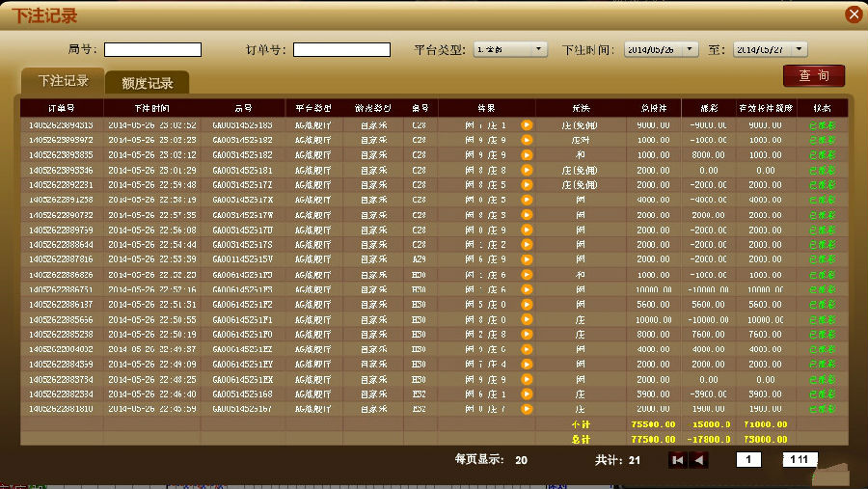Play replay for the 23:02:23 bet row
The image size is (868, 489).
point(527,140)
